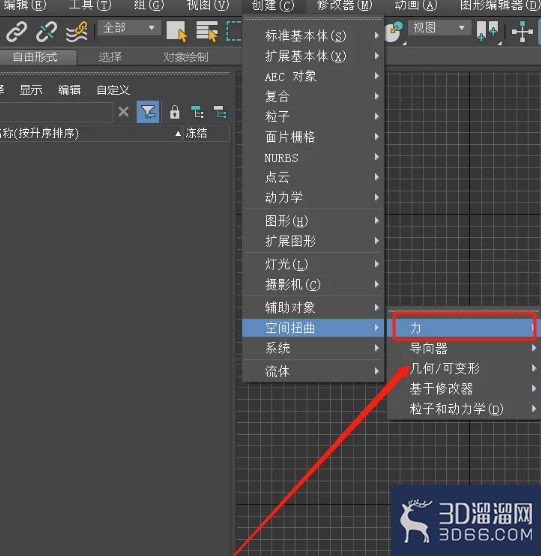Toggle the scene explorer lock icon
Viewport: 541px width, 556px height.
tap(174, 112)
